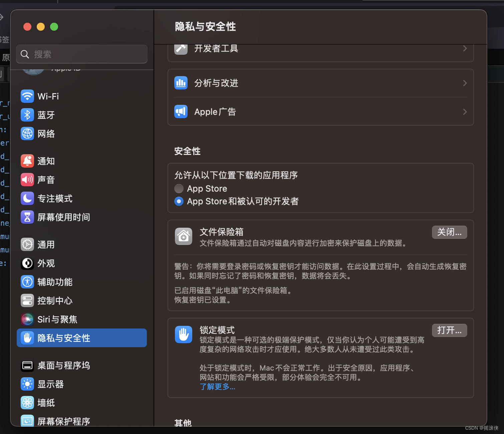Image resolution: width=504 pixels, height=434 pixels.
Task: Open 通用 label in sidebar
Action: point(46,245)
